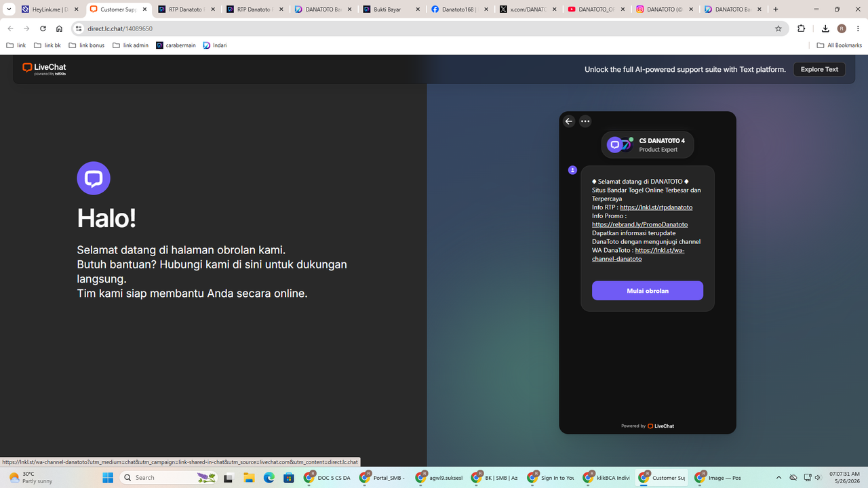This screenshot has width=868, height=488.
Task: View site information for direct.lc.chat
Action: click(x=78, y=28)
